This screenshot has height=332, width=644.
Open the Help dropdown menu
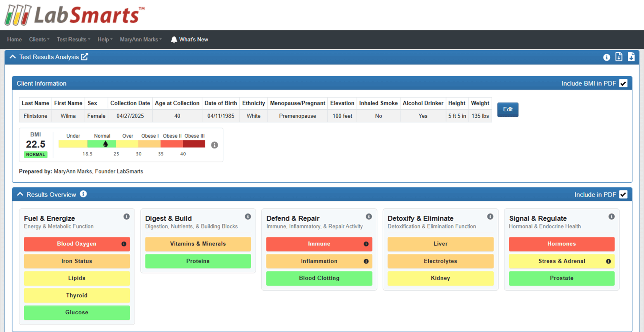click(x=105, y=40)
